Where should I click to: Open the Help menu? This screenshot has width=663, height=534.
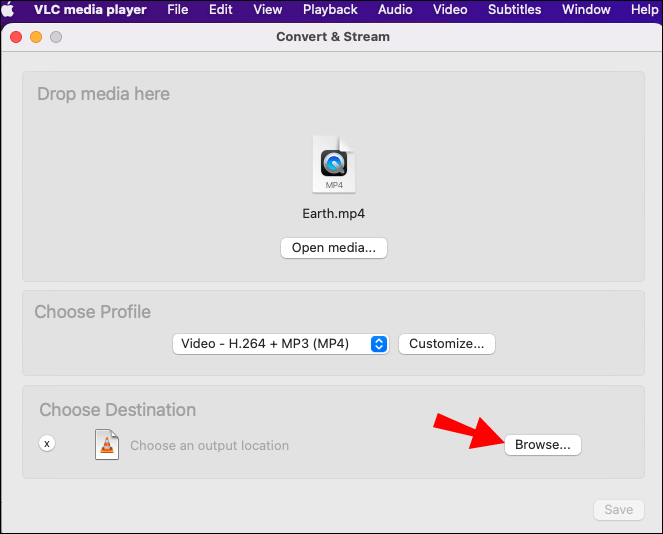[644, 9]
